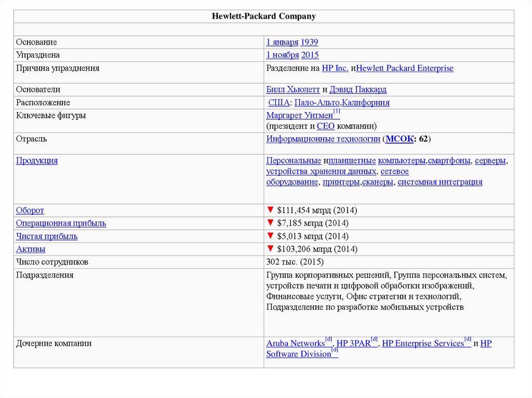Open the принтеры link
The width and height of the screenshot is (532, 398).
click(x=341, y=182)
